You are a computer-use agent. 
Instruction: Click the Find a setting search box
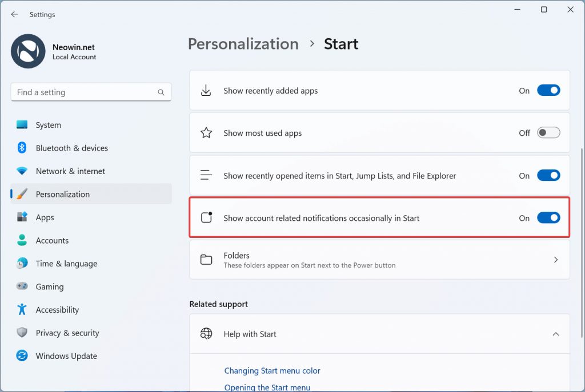[x=91, y=92]
